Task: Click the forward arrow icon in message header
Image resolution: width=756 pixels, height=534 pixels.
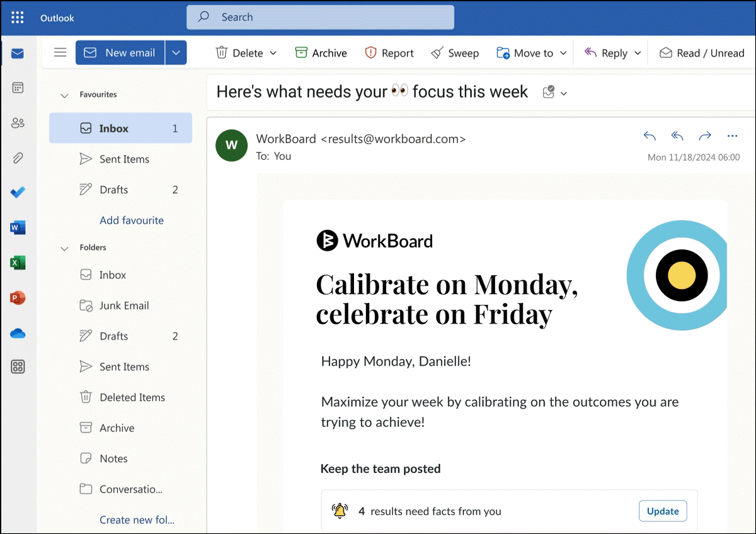Action: click(x=705, y=136)
